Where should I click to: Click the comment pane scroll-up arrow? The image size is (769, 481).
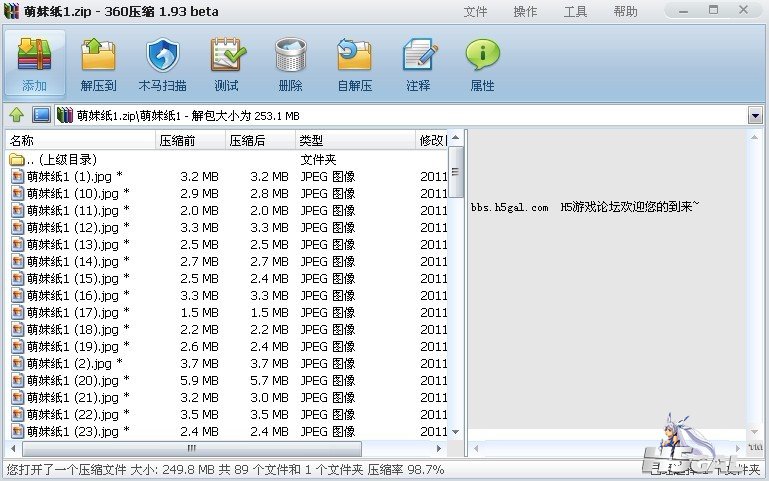coord(754,137)
